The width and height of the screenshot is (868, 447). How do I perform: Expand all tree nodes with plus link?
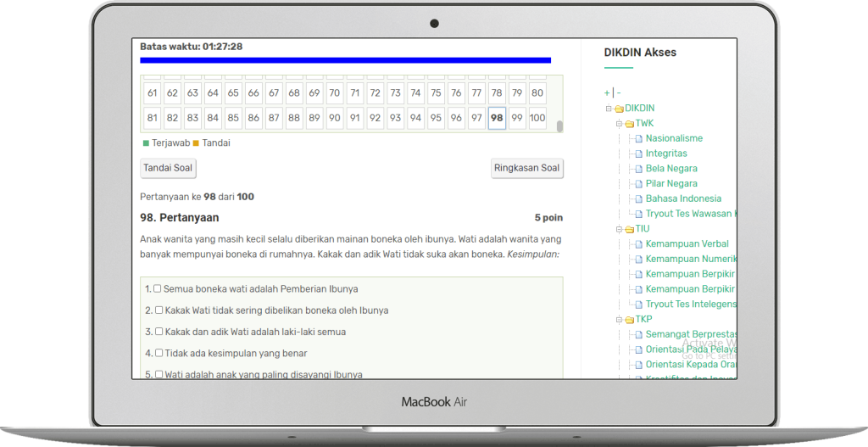click(x=607, y=92)
